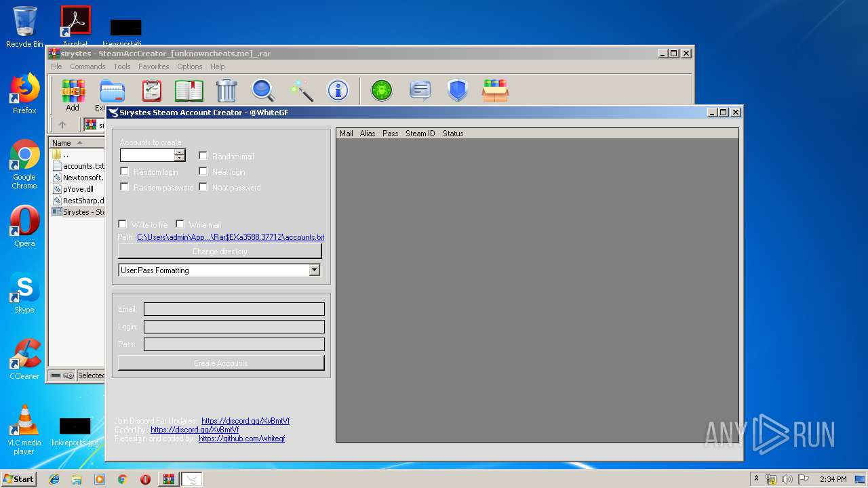Click the Create Accounts button
Viewport: 868px width, 488px height.
point(221,363)
